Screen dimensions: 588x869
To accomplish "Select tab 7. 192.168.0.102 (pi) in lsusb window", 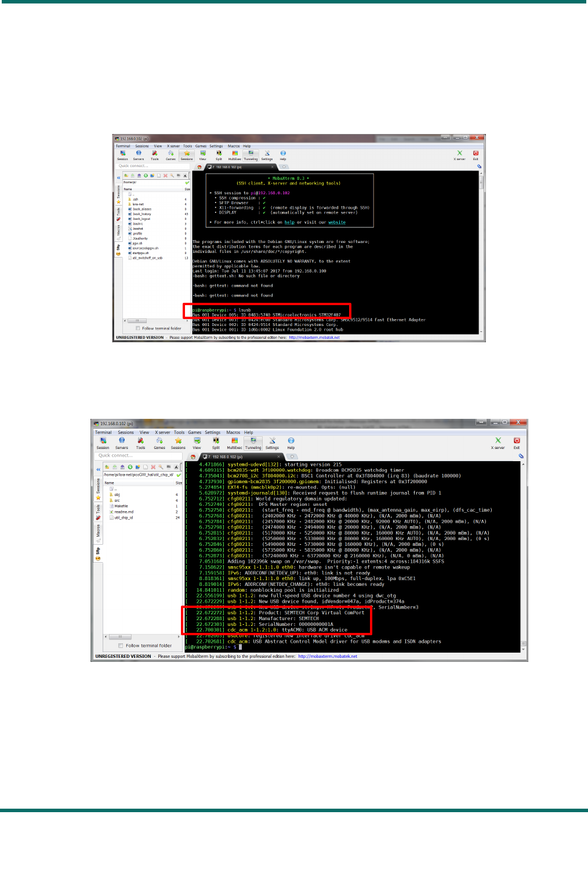I will (240, 166).
